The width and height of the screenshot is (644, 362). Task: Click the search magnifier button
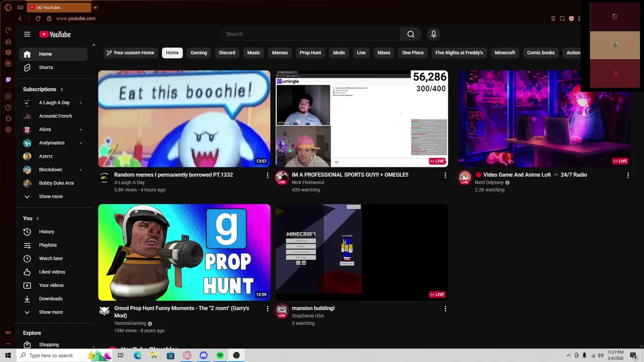[411, 34]
